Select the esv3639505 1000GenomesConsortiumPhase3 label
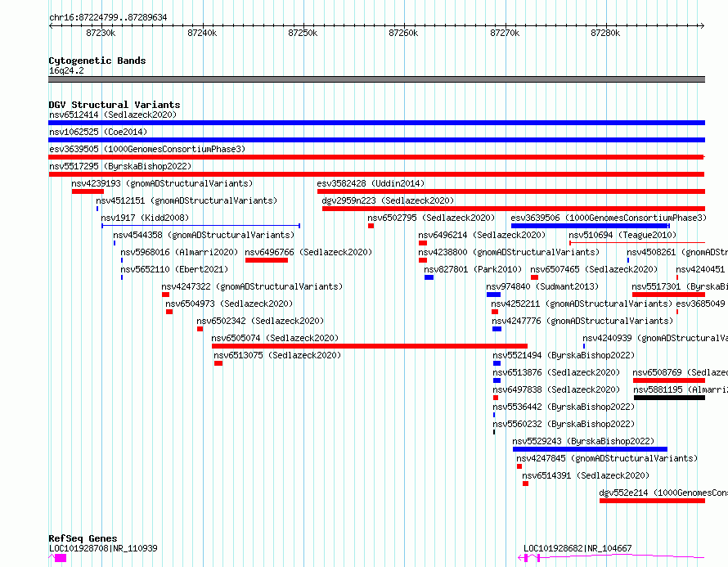This screenshot has width=728, height=567. tap(147, 149)
